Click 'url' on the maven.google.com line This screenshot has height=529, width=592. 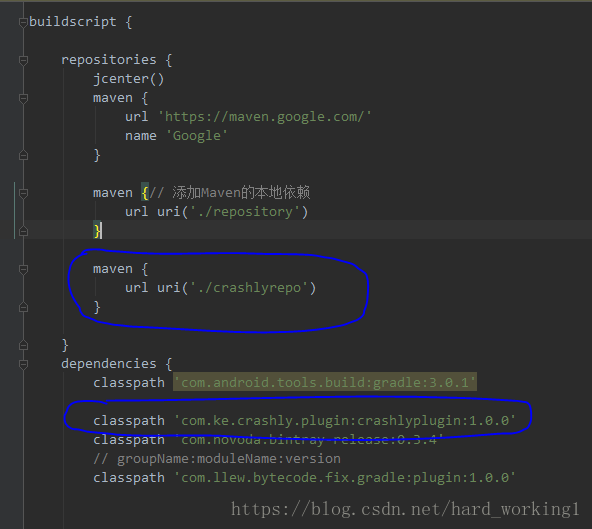[x=137, y=117]
